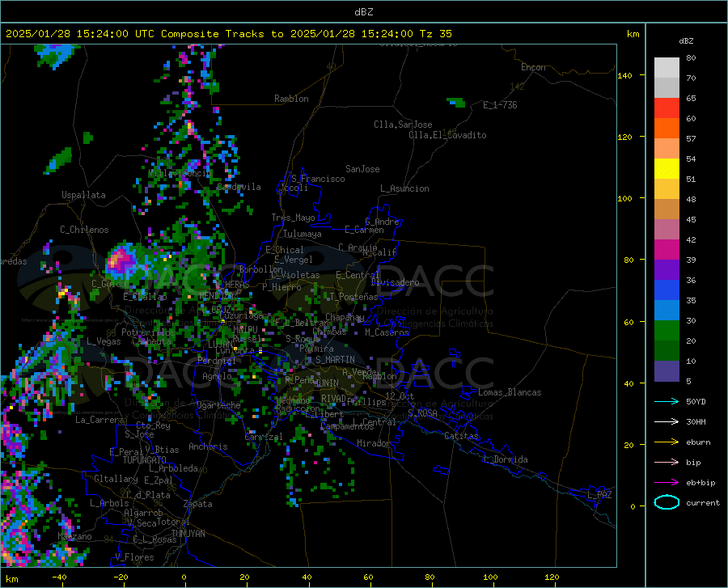Screen dimensions: 728x588
Task: Select the light blue 30–35 dBZ swatch
Action: click(667, 311)
